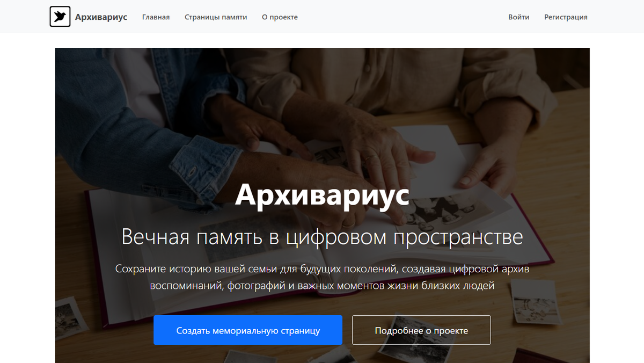The width and height of the screenshot is (644, 363).
Task: Click the bird logo icon
Action: (60, 17)
